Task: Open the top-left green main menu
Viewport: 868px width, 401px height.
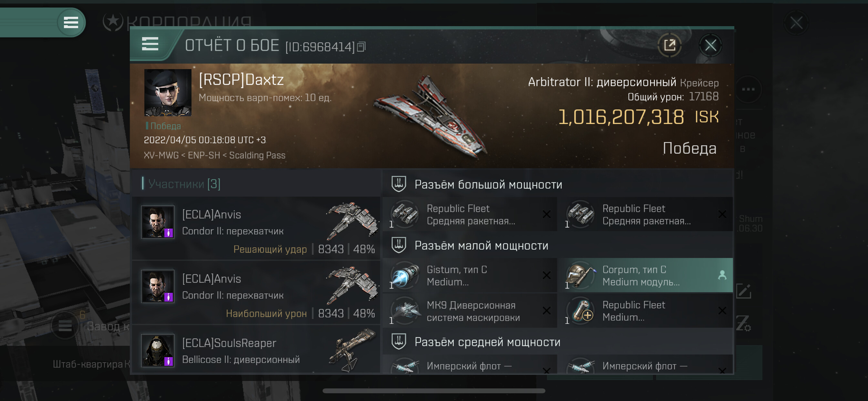Action: coord(71,22)
